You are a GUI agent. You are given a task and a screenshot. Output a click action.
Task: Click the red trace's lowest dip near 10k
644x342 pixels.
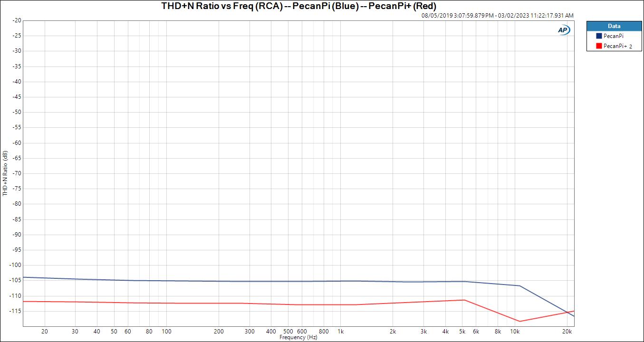click(x=519, y=322)
